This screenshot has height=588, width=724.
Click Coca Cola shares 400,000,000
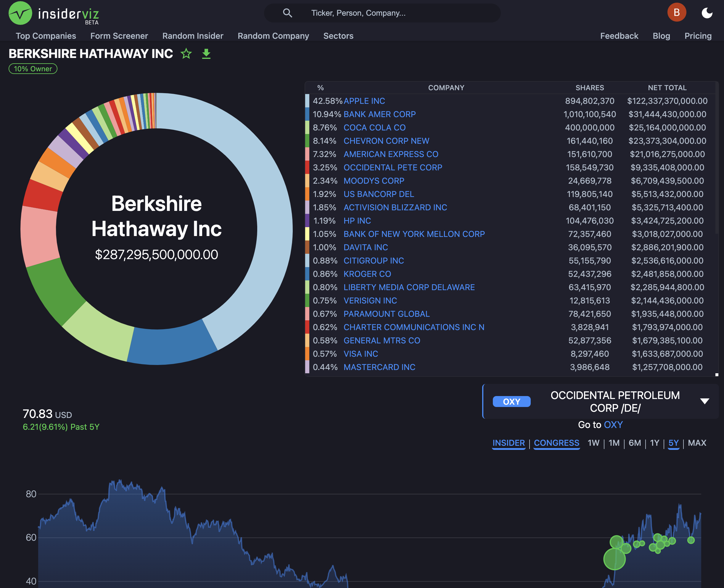tap(589, 128)
